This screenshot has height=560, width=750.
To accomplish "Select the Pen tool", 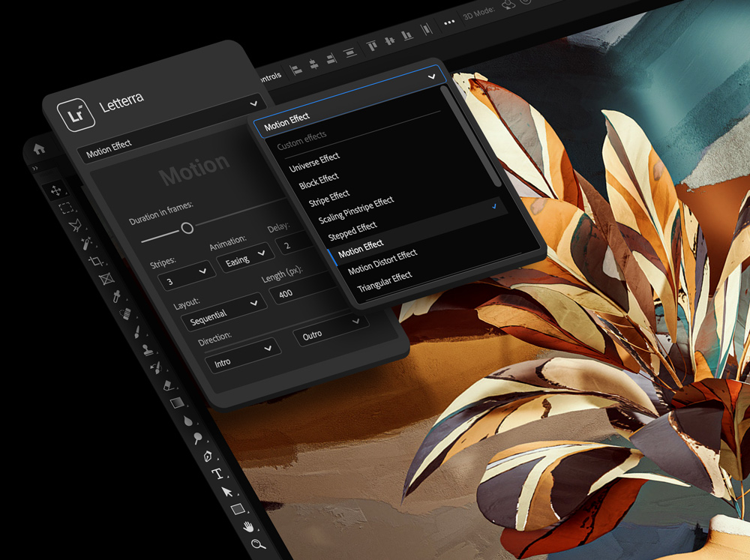I will point(208,456).
